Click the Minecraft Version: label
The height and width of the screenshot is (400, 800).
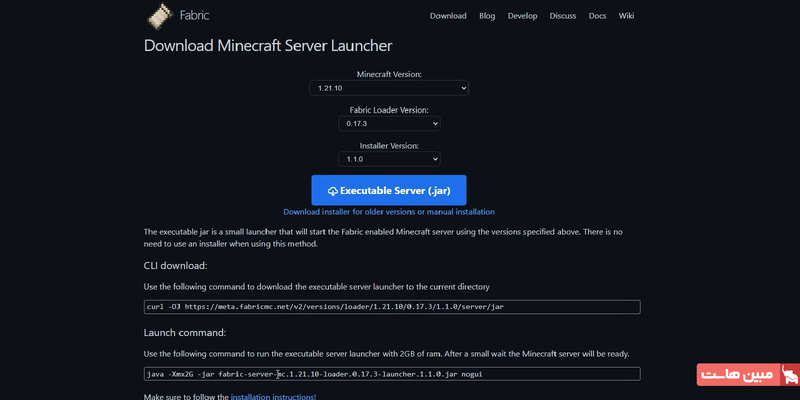(x=389, y=74)
